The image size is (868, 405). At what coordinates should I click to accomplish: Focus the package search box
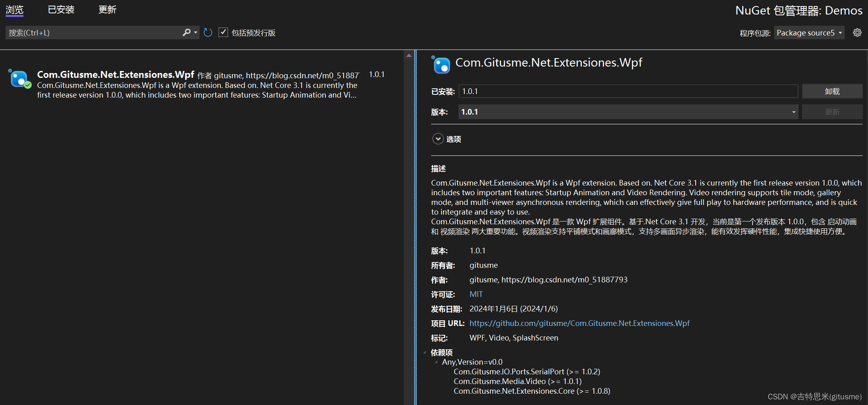94,33
